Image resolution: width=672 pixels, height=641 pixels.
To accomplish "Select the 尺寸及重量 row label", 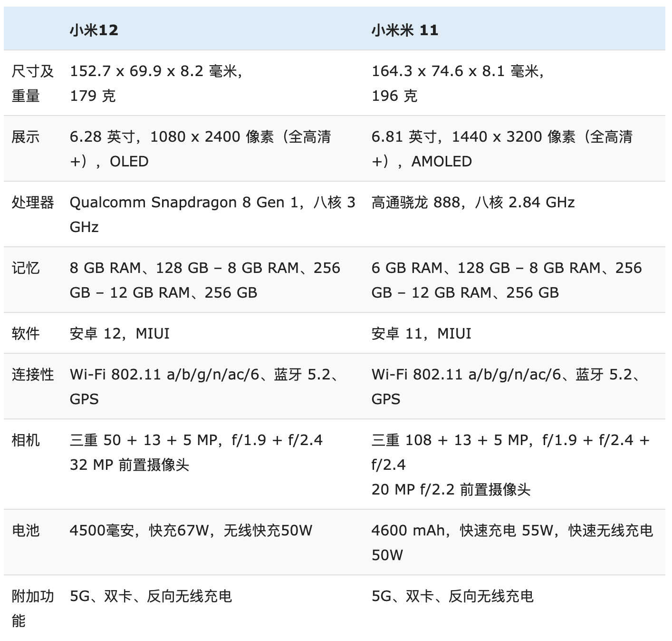I will point(33,83).
